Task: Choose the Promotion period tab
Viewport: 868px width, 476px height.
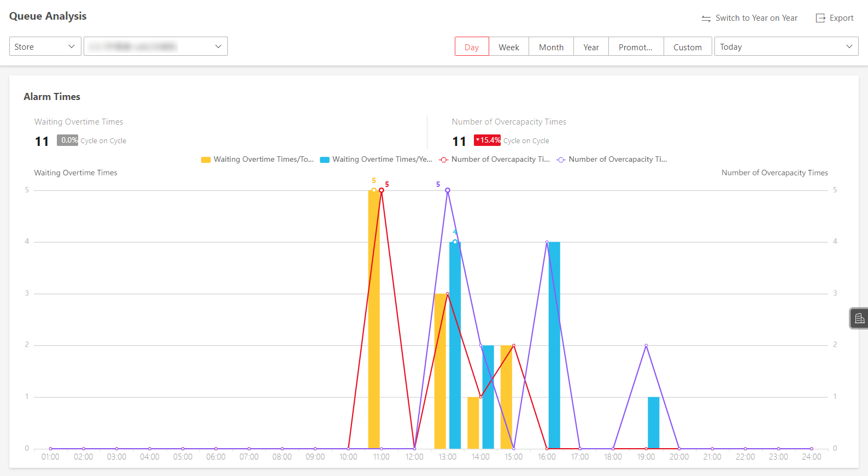Action: (x=636, y=47)
